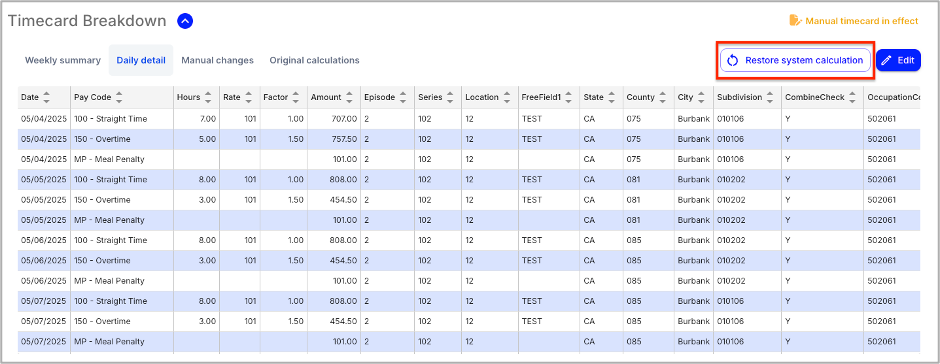
Task: Select 05/04/2025 100 - Straight Time pay code cell
Action: 122,119
